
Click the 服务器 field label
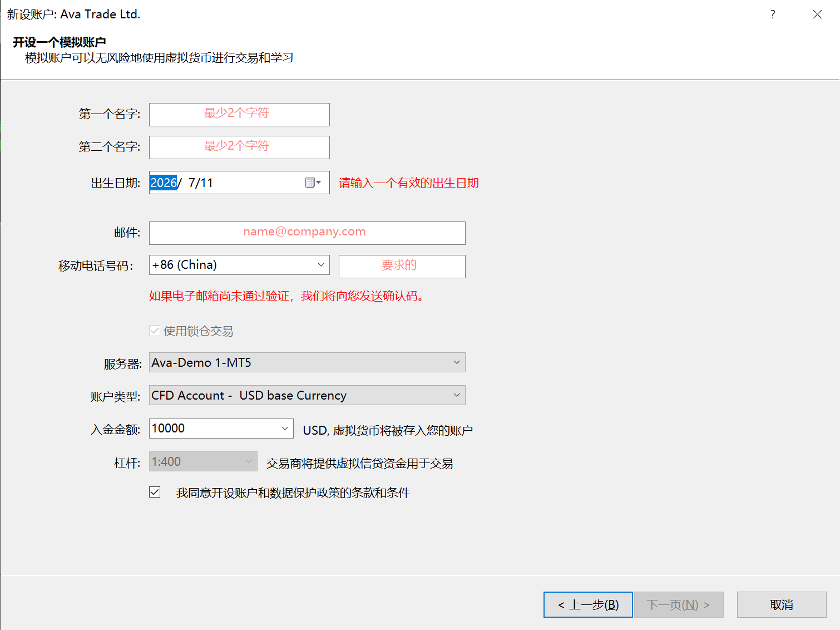point(122,364)
